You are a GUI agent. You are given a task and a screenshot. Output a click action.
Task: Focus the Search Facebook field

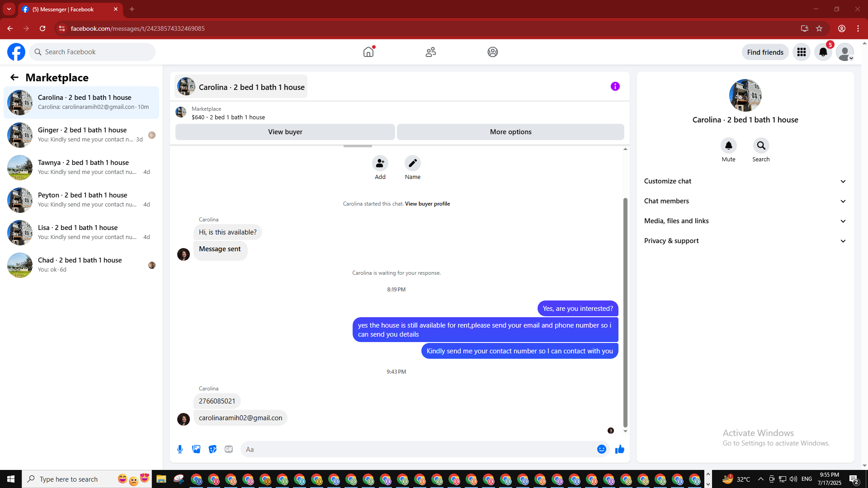pos(93,52)
